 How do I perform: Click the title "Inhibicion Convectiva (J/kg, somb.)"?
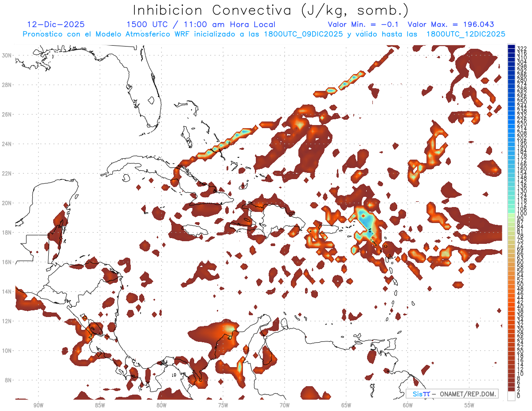270,10
